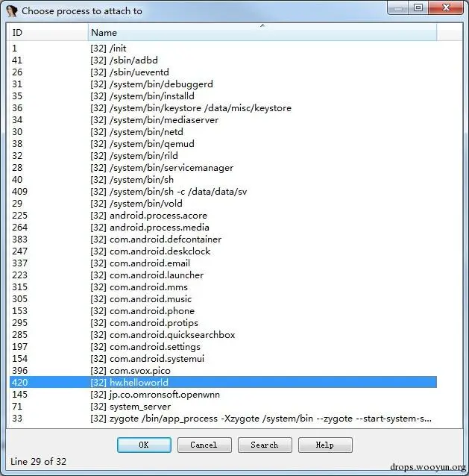Viewport: 469px width, 476px height.
Task: Select the /init process row
Action: (223, 48)
